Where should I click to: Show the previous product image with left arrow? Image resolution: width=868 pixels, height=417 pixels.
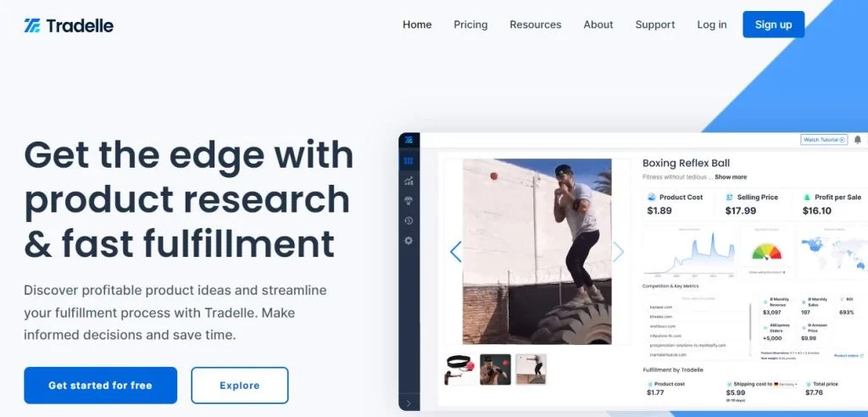pos(455,251)
